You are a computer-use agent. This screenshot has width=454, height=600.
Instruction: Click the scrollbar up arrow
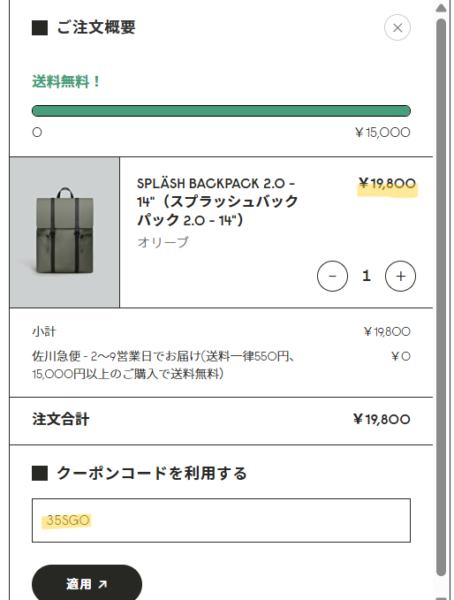[441, 8]
